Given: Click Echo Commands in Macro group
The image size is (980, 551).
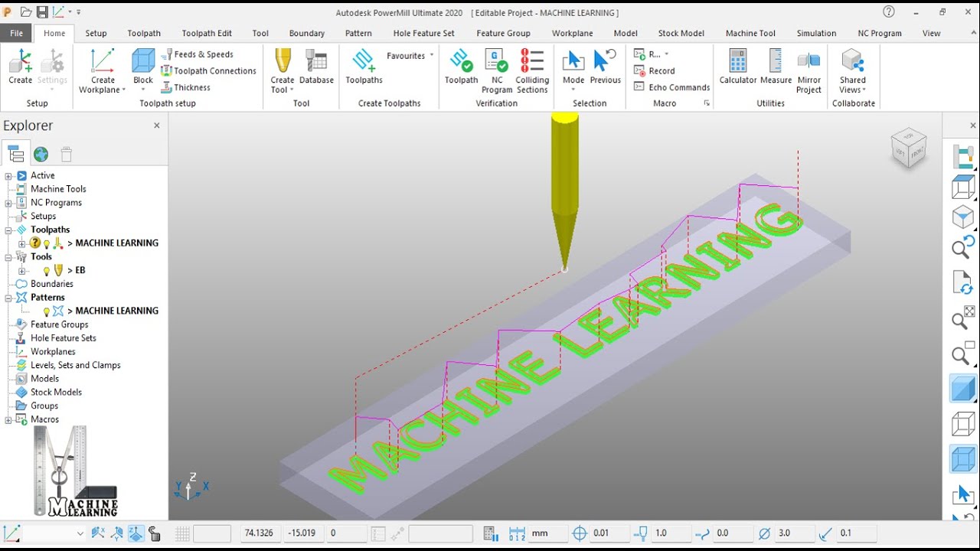Looking at the screenshot, I should (x=672, y=87).
